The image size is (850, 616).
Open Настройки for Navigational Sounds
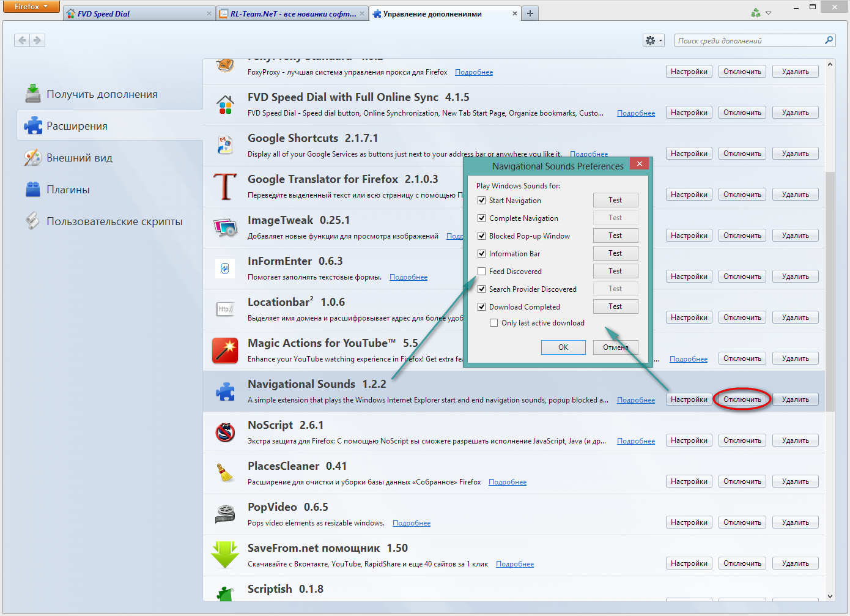pyautogui.click(x=689, y=399)
